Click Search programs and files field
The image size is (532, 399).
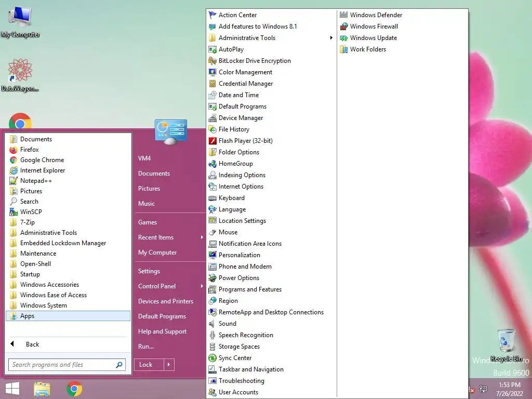click(61, 365)
